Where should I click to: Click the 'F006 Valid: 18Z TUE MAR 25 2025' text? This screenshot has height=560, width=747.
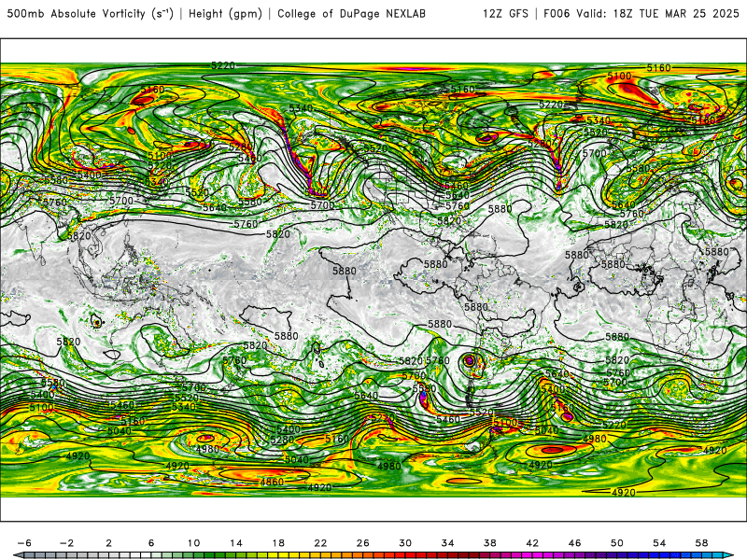tap(641, 14)
